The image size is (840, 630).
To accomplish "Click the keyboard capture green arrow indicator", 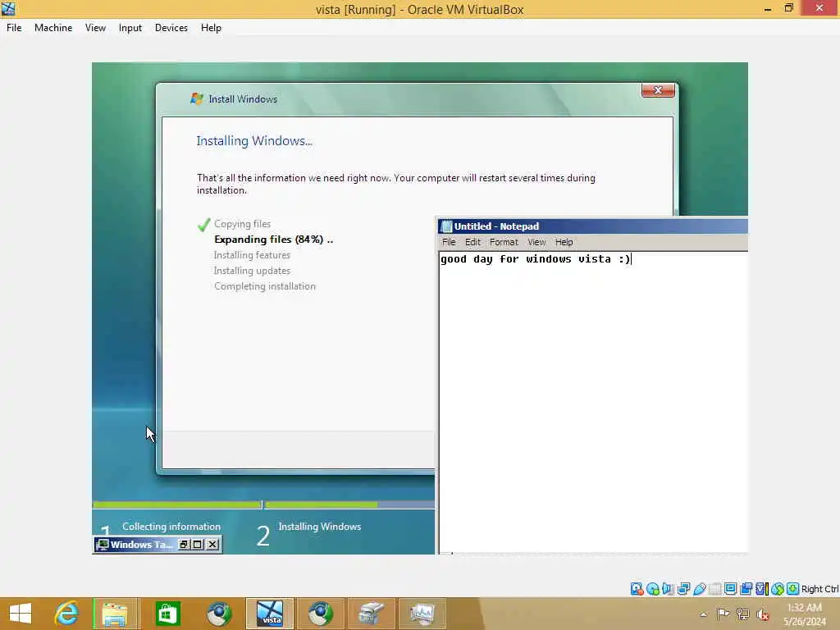I will pyautogui.click(x=793, y=589).
